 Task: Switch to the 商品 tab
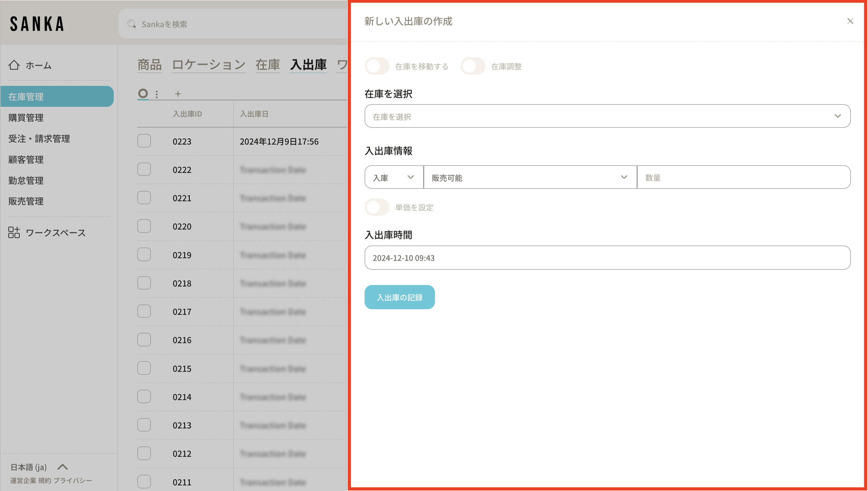(149, 64)
